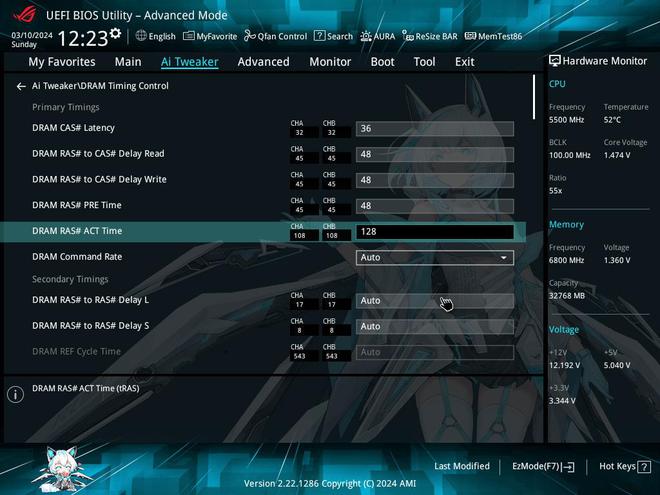Click the settings list scrollbar
The width and height of the screenshot is (660, 495).
[534, 97]
